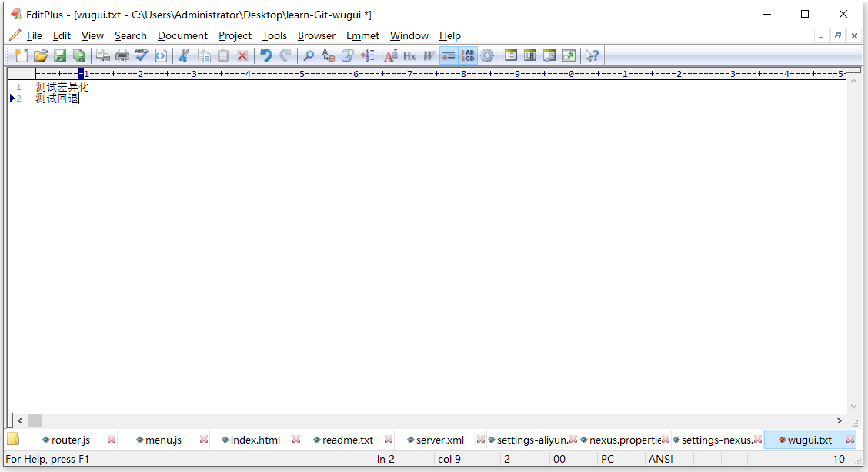
Task: Select the wugui.txt document tab
Action: coord(810,440)
